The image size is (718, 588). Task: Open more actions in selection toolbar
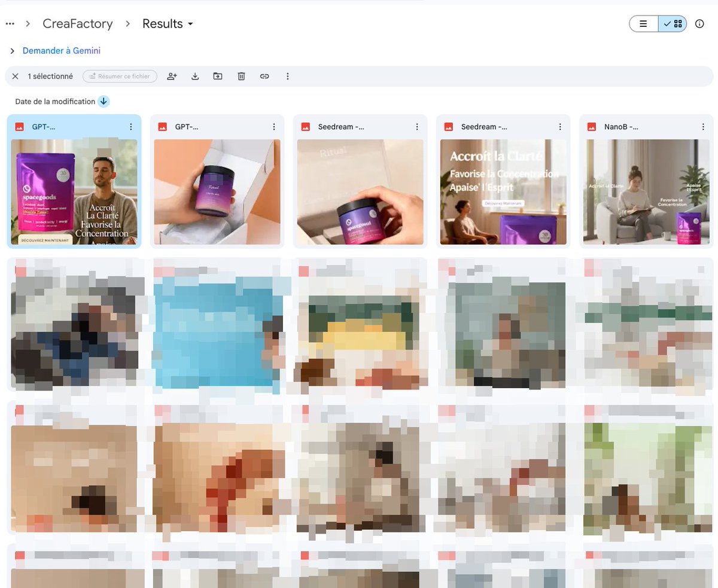(288, 77)
